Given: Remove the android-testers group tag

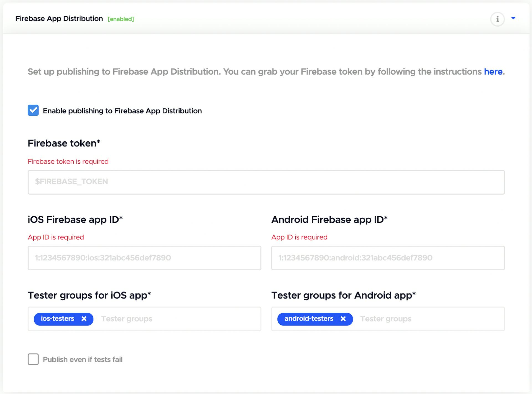Looking at the screenshot, I should [343, 319].
